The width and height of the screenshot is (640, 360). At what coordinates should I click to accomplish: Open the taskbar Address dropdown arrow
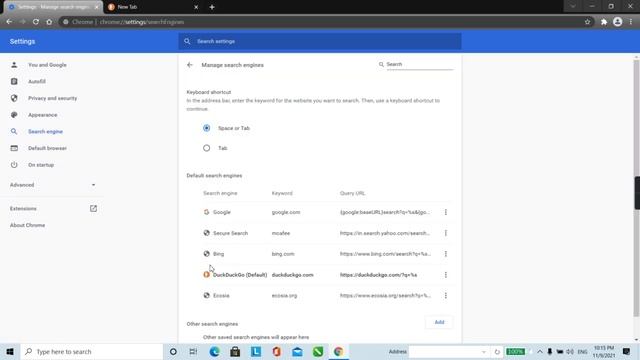pyautogui.click(x=484, y=352)
